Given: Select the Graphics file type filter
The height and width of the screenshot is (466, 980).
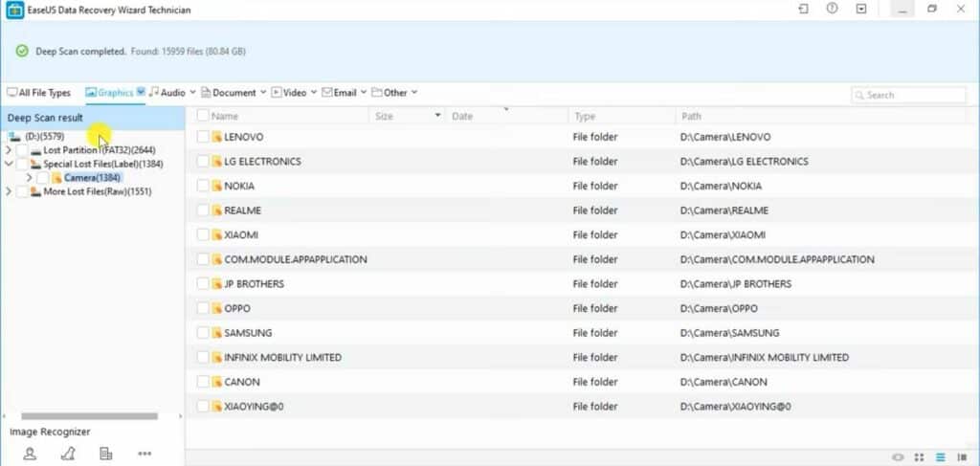Looking at the screenshot, I should 109,93.
